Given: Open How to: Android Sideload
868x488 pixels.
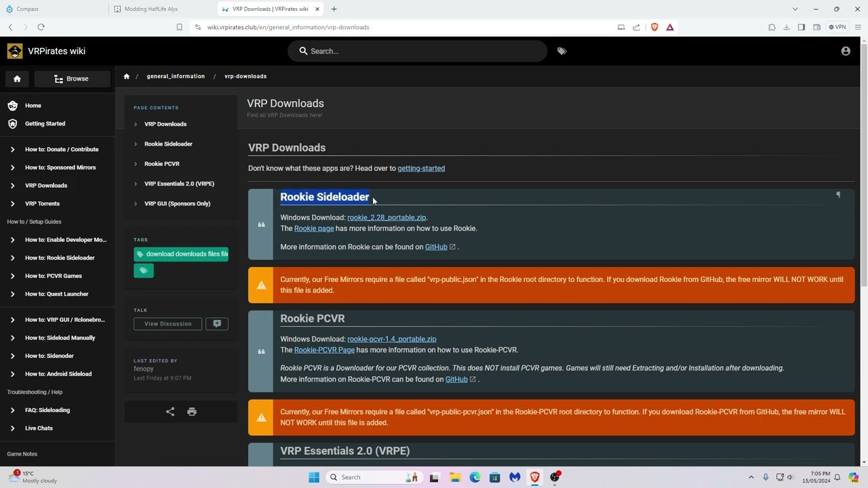Looking at the screenshot, I should (x=58, y=374).
